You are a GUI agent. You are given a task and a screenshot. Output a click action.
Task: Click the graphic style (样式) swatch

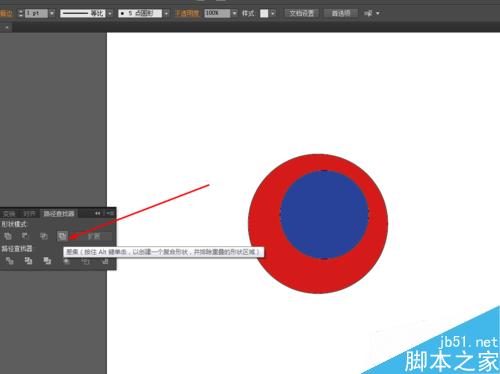pos(264,13)
